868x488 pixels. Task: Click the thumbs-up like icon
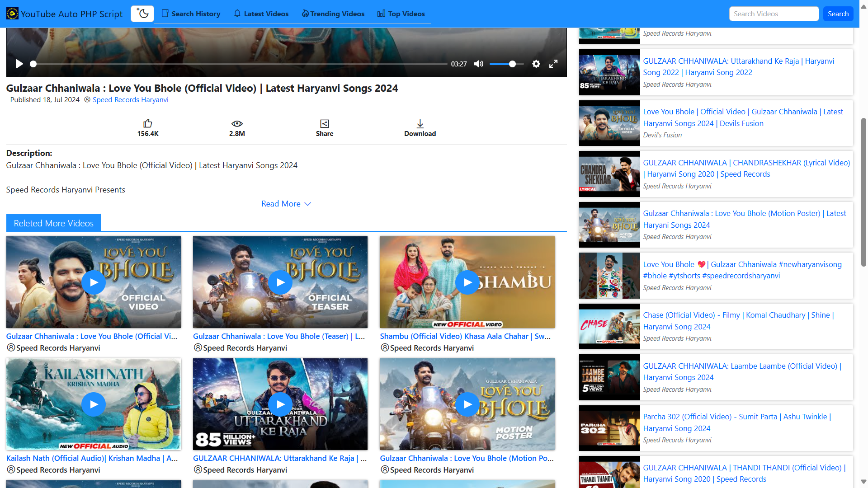(148, 123)
